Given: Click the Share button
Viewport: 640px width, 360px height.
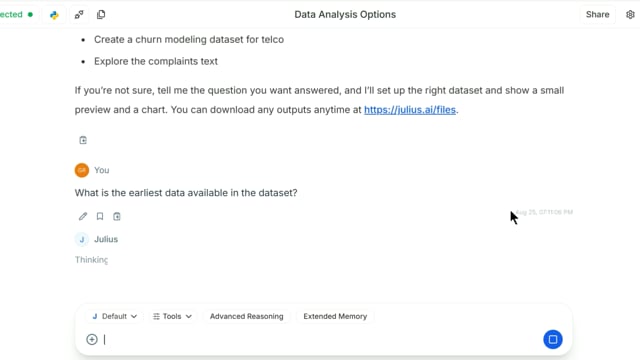Looking at the screenshot, I should pyautogui.click(x=598, y=15).
